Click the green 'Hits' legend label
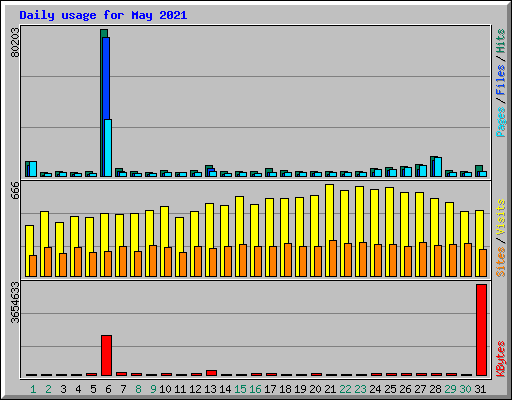The height and width of the screenshot is (400, 512). click(501, 41)
